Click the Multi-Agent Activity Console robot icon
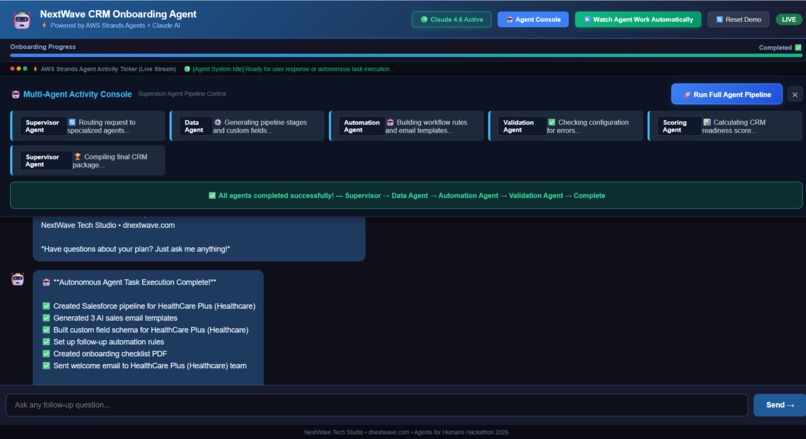The width and height of the screenshot is (806, 439). 15,94
